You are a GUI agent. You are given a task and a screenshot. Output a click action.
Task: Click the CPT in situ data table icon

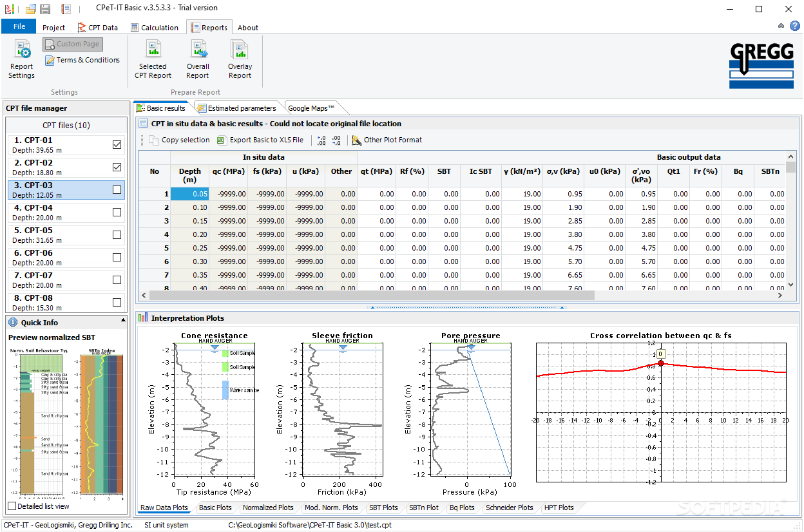tap(143, 123)
